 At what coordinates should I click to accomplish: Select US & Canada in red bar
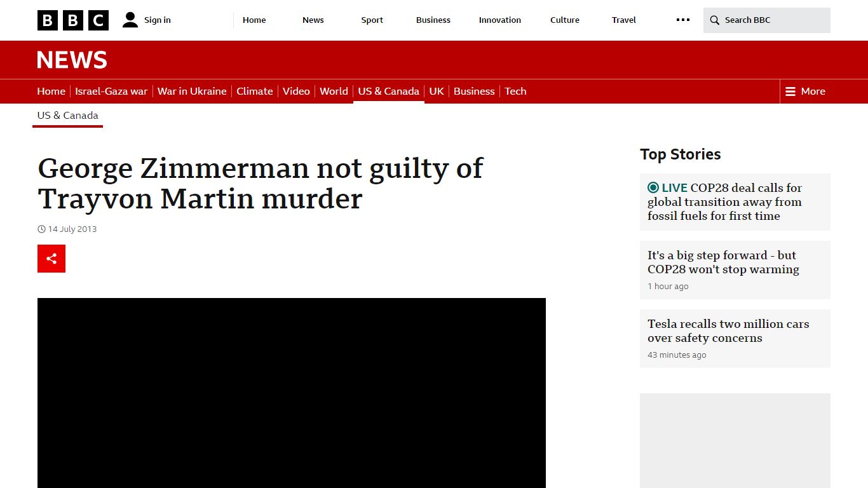click(x=389, y=91)
